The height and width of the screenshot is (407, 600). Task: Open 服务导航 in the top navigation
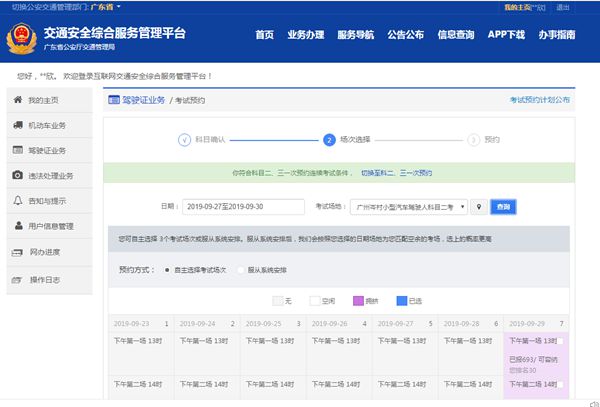point(355,35)
